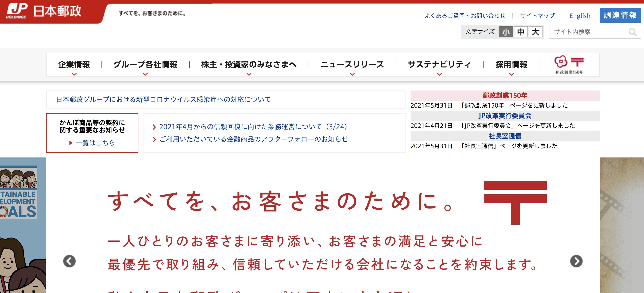Image resolution: width=644 pixels, height=293 pixels.
Task: Click the 郵政創業150年 heading
Action: [x=505, y=96]
